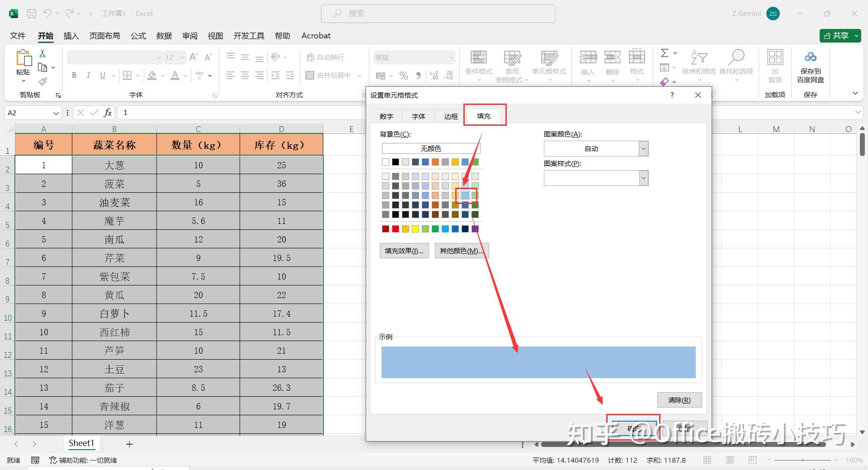Toggle Wrap Text option

(x=325, y=57)
